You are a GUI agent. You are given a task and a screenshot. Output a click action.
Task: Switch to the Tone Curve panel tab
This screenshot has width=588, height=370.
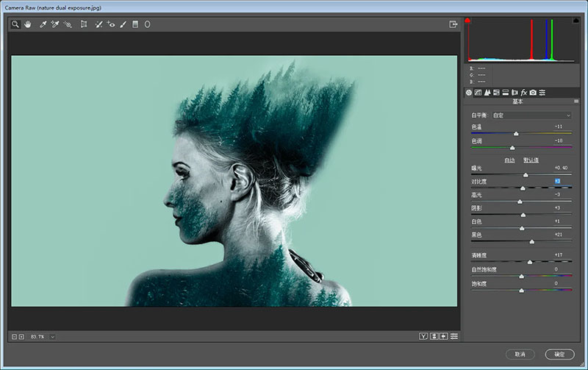pyautogui.click(x=478, y=92)
